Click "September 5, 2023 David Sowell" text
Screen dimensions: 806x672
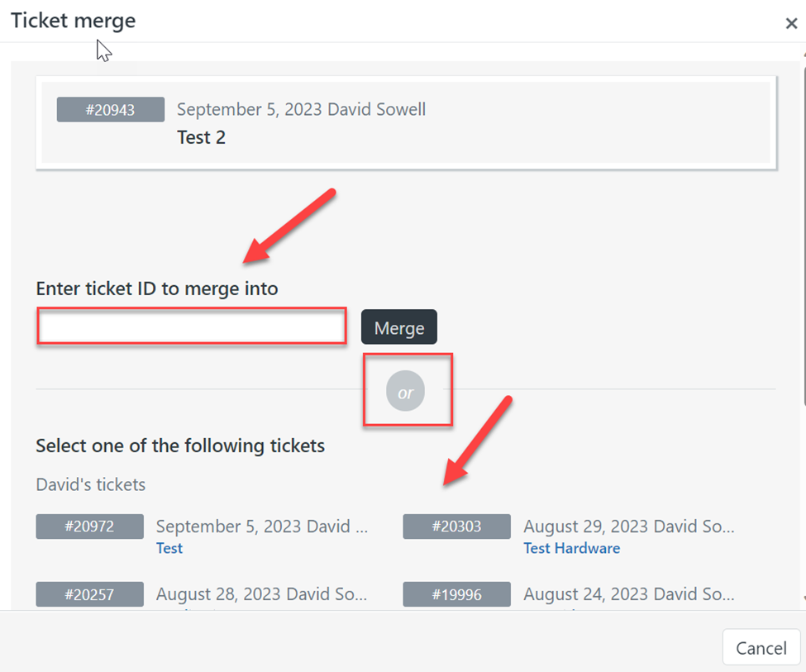click(301, 109)
